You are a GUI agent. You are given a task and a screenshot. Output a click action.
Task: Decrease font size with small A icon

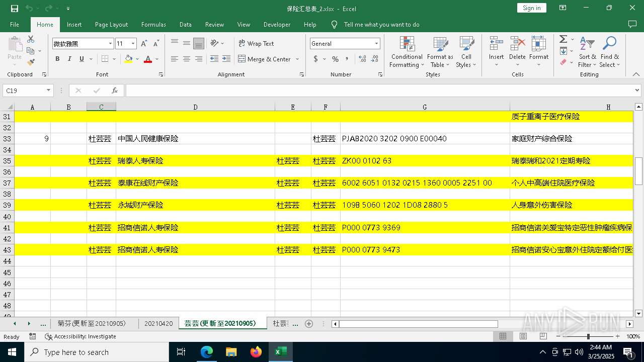click(x=156, y=44)
